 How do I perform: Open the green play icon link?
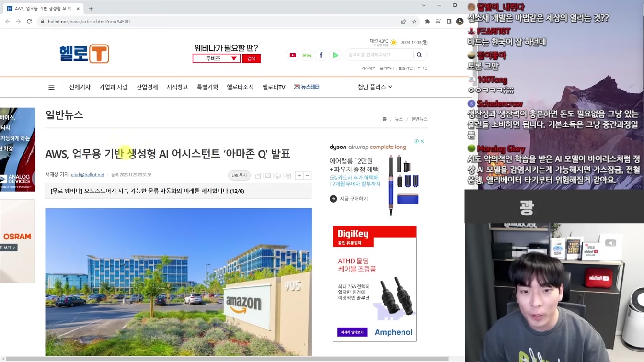(x=335, y=55)
